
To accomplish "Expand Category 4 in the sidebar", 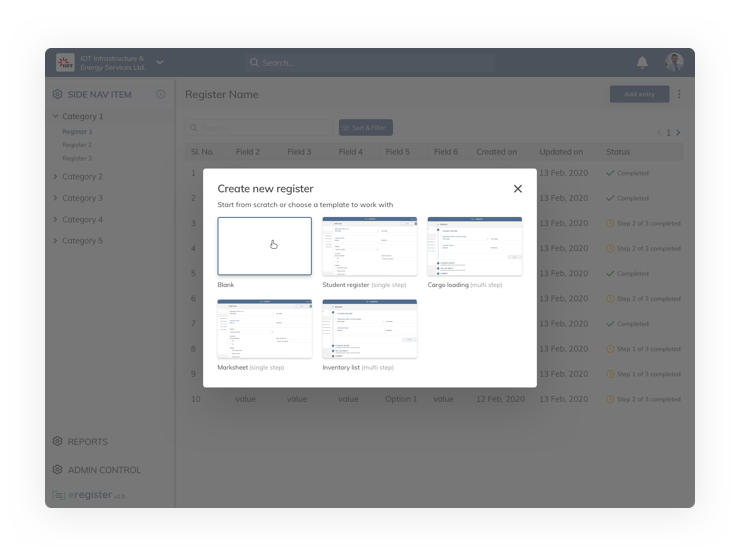I will 55,219.
